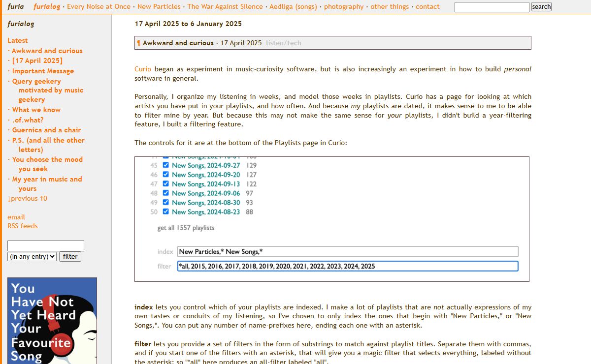Open Aedliga (songs) page
Screen dimensions: 591x364
(293, 7)
